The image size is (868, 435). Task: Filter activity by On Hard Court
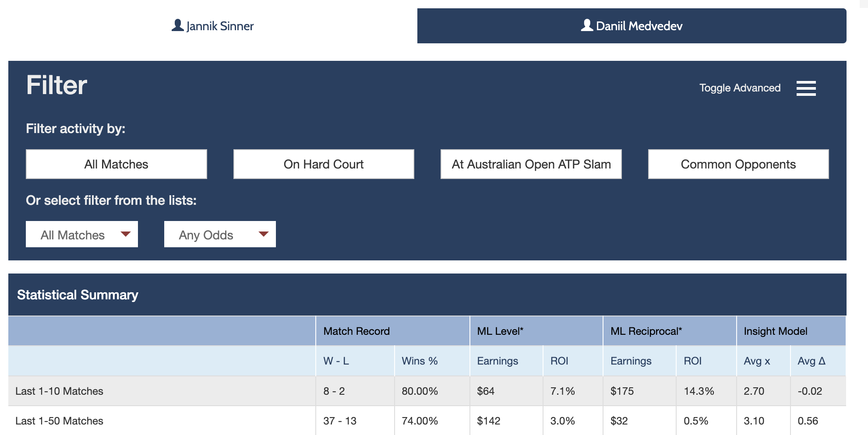coord(324,164)
